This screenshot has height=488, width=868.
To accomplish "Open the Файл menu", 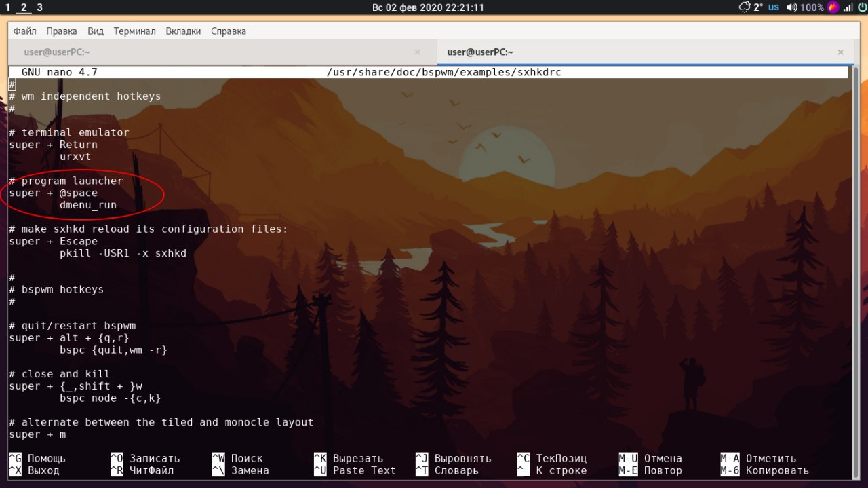I will (x=25, y=31).
